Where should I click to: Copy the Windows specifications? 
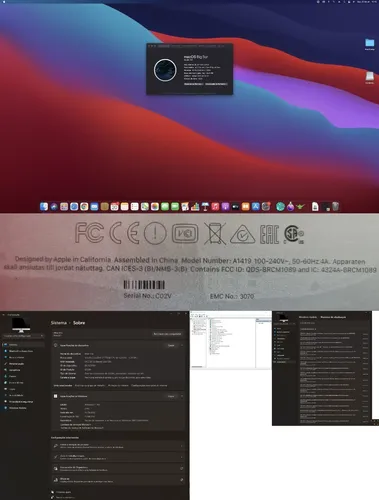click(171, 396)
